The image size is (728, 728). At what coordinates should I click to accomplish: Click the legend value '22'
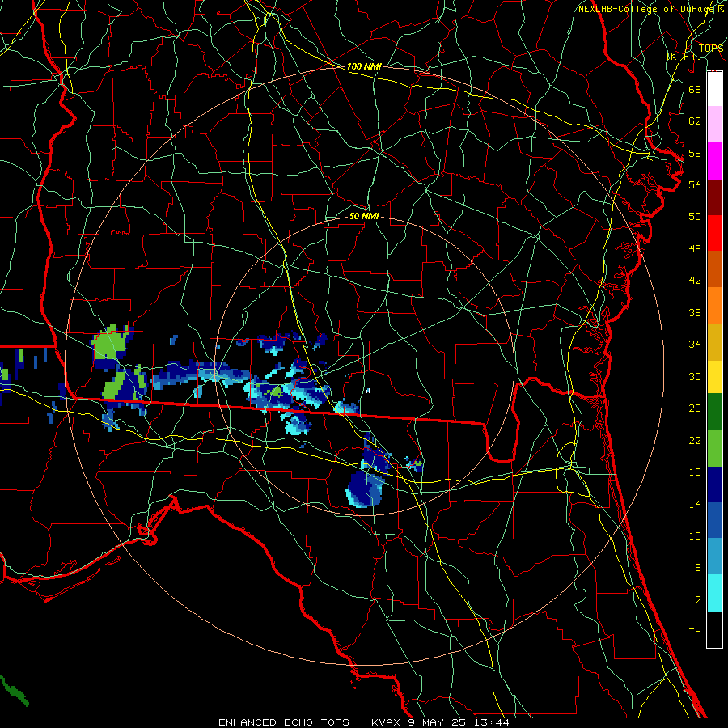click(695, 441)
